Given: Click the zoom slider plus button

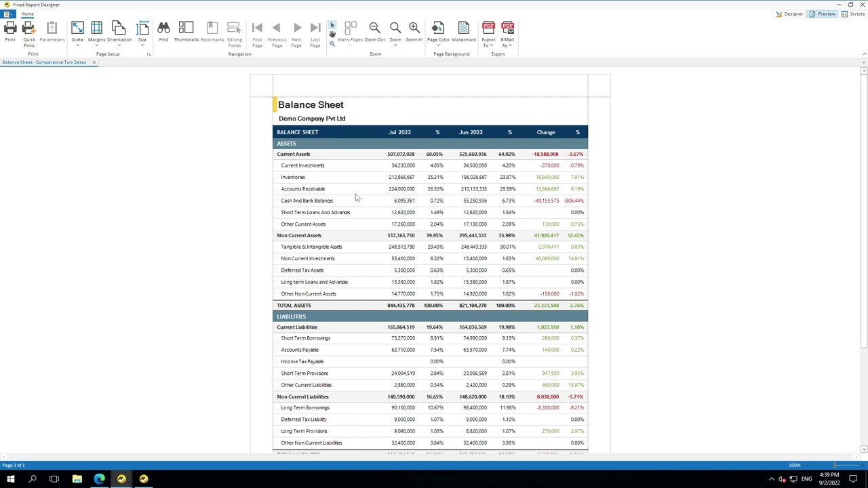Looking at the screenshot, I should click(861, 466).
